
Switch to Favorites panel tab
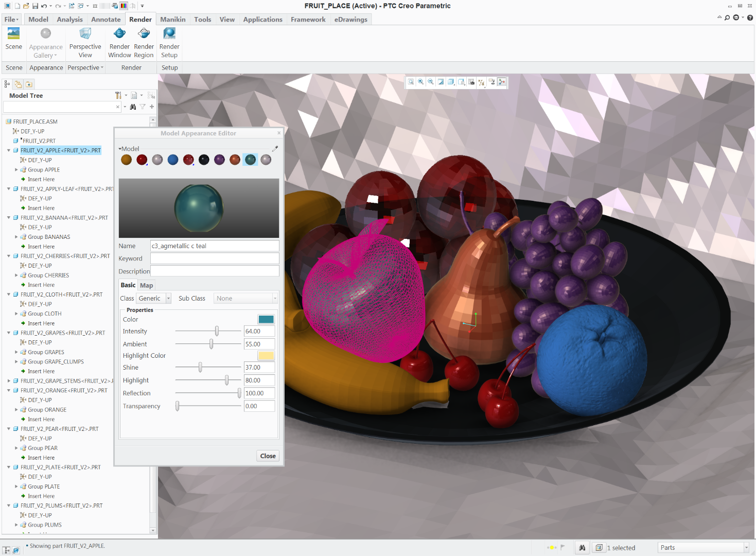(29, 84)
